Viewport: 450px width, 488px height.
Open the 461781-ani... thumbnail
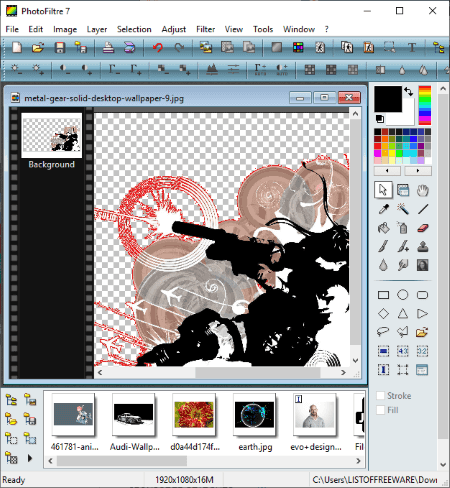tap(73, 414)
